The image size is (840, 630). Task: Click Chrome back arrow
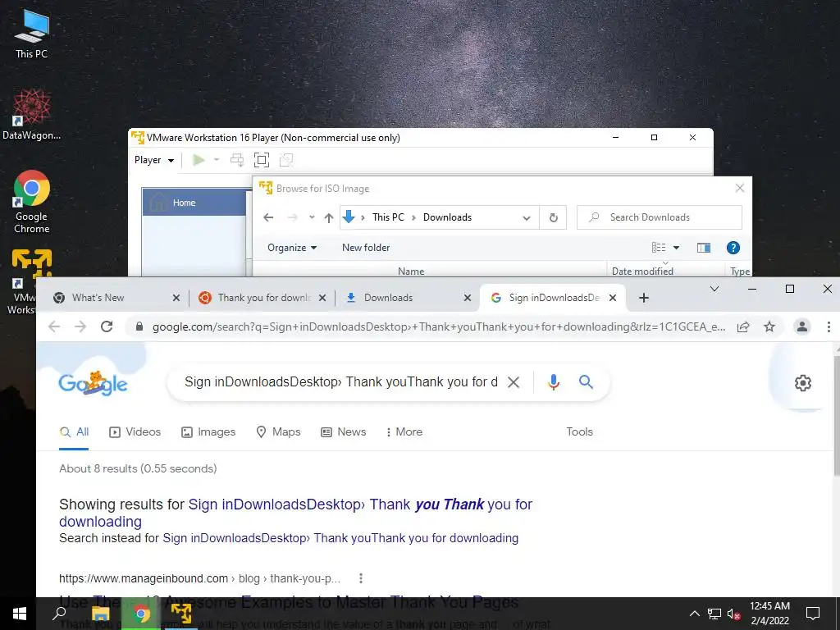coord(54,326)
